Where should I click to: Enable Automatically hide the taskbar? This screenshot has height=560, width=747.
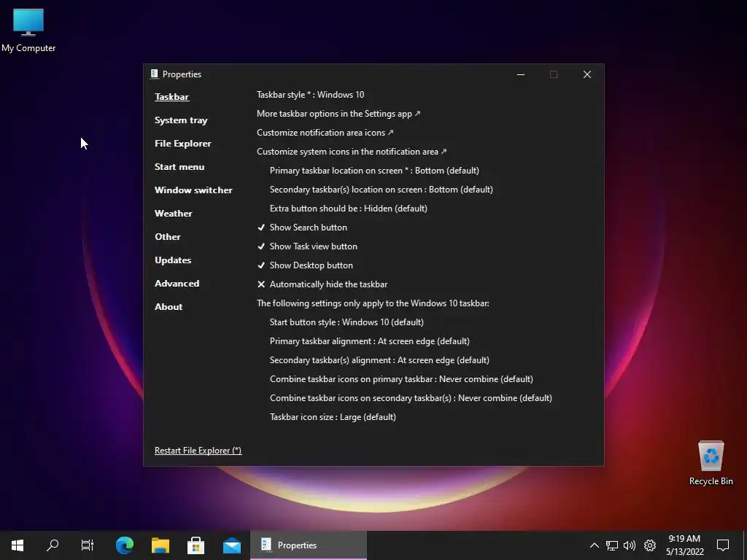click(322, 284)
